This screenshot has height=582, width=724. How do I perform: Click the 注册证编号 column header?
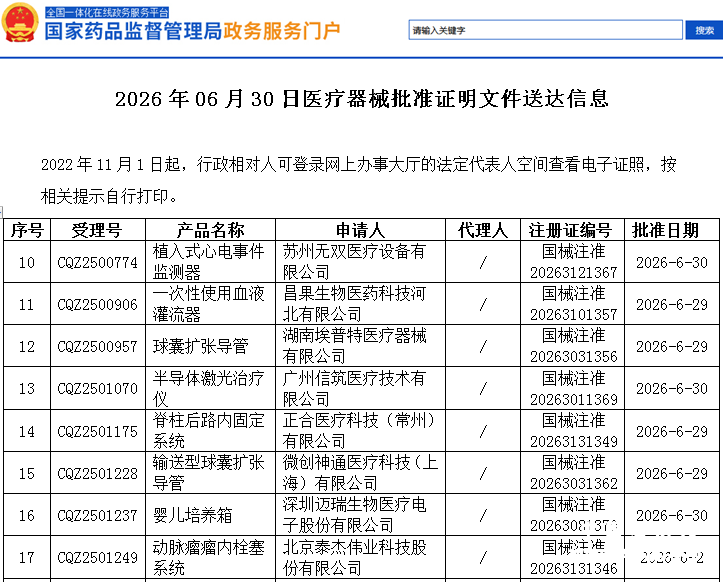[572, 230]
